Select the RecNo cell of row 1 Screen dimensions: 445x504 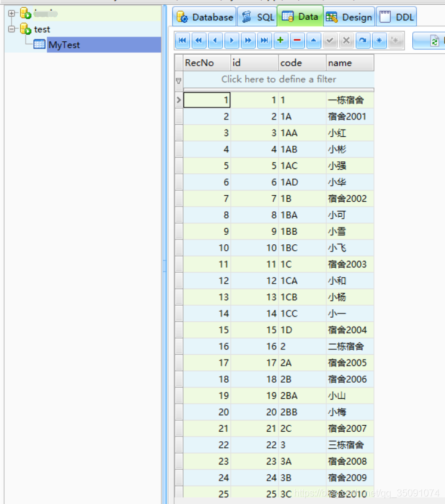(207, 100)
